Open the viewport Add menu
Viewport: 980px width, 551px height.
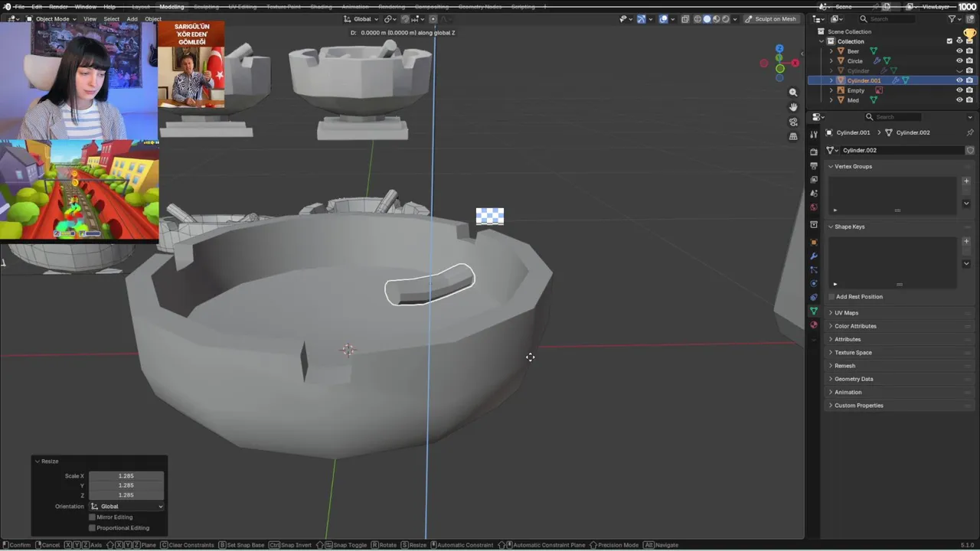point(132,18)
